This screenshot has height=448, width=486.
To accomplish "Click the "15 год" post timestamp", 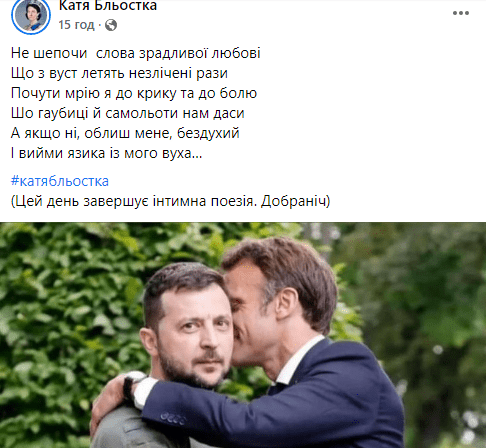I will 76,25.
